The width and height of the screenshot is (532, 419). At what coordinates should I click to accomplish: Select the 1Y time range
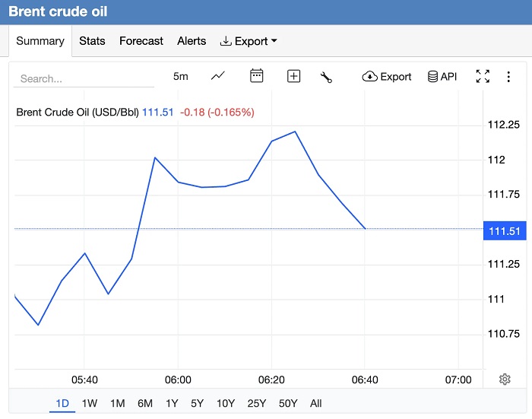(x=172, y=403)
